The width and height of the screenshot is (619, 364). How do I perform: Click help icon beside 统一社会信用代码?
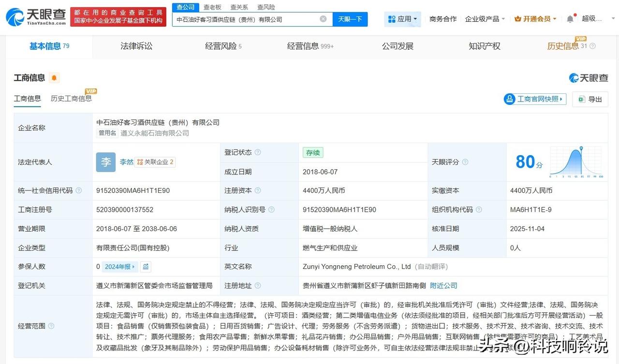(79, 190)
